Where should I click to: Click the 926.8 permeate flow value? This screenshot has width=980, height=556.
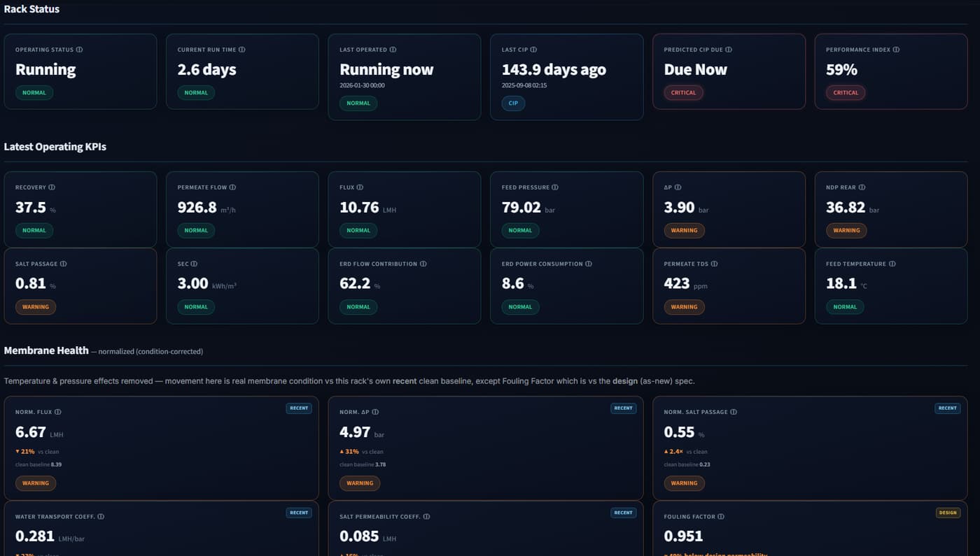coord(197,208)
